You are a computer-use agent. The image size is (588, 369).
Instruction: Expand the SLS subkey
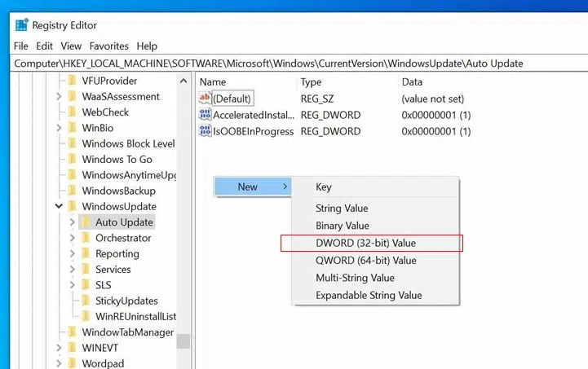[x=73, y=285]
